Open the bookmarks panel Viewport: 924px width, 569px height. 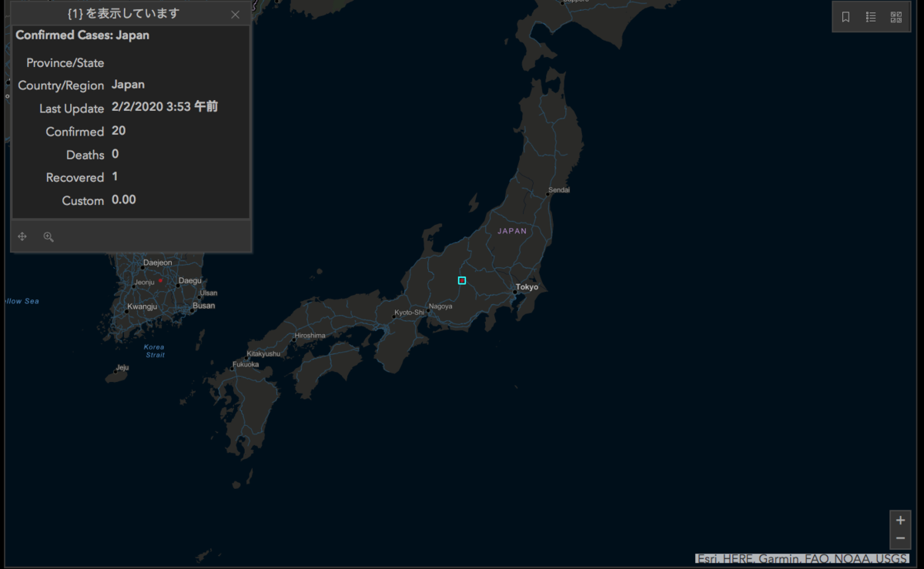point(845,17)
